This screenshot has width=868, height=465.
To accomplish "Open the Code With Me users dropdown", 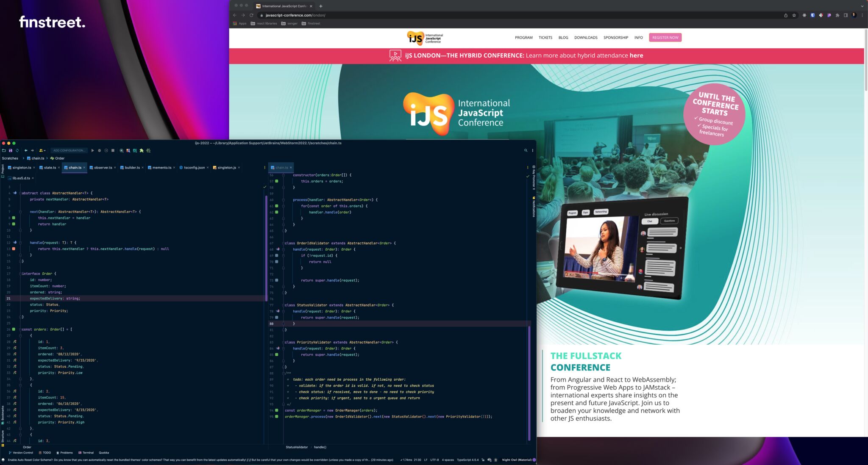I will click(42, 150).
